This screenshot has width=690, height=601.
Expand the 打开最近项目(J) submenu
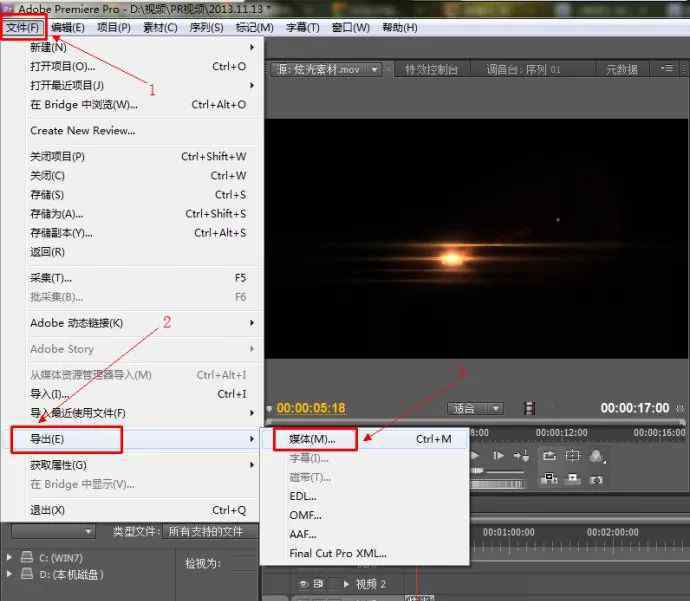tap(142, 85)
